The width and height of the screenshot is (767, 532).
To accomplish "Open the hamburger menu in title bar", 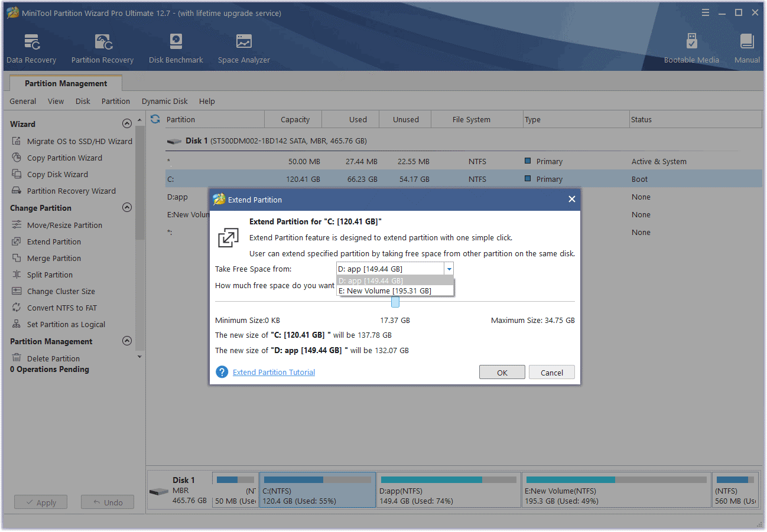I will pos(706,12).
